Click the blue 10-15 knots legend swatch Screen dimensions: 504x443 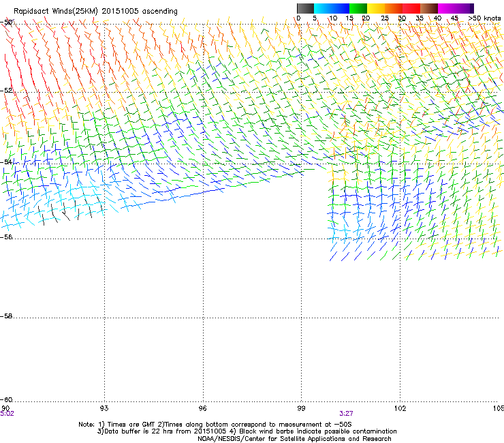coord(341,8)
